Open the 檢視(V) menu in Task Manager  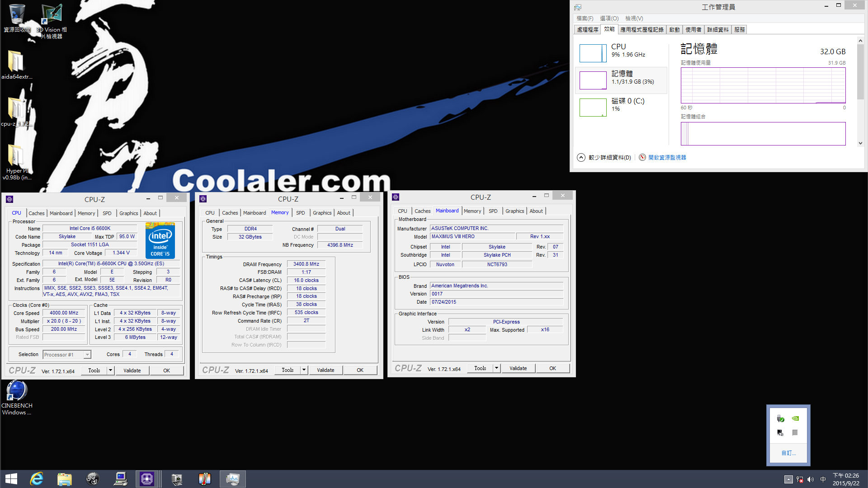634,19
